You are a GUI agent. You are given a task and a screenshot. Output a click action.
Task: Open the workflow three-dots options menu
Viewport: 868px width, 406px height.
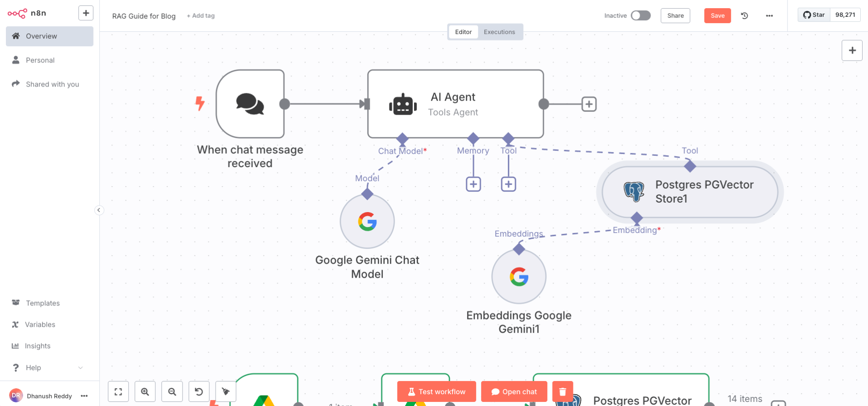(769, 16)
